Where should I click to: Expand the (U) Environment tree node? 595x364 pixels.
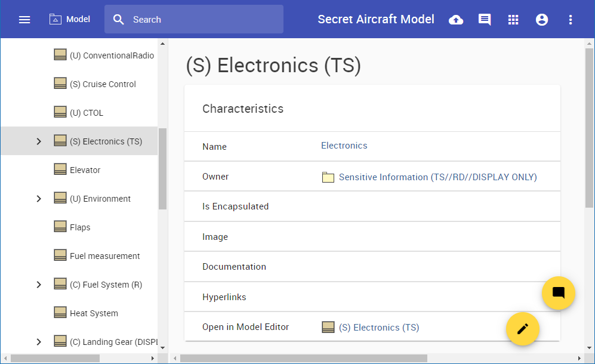click(39, 199)
